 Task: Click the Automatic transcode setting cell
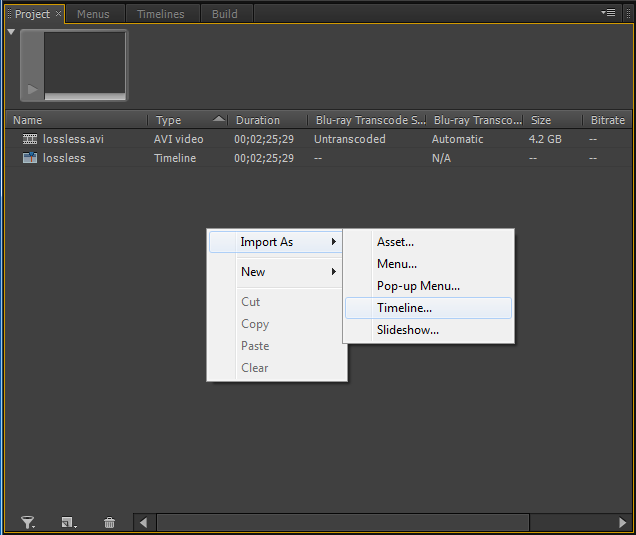click(x=457, y=139)
